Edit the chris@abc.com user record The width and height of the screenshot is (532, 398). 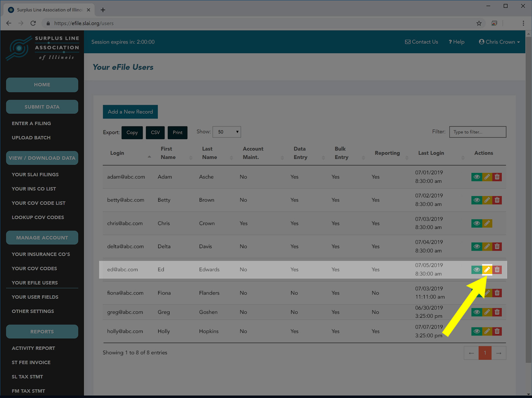[487, 223]
